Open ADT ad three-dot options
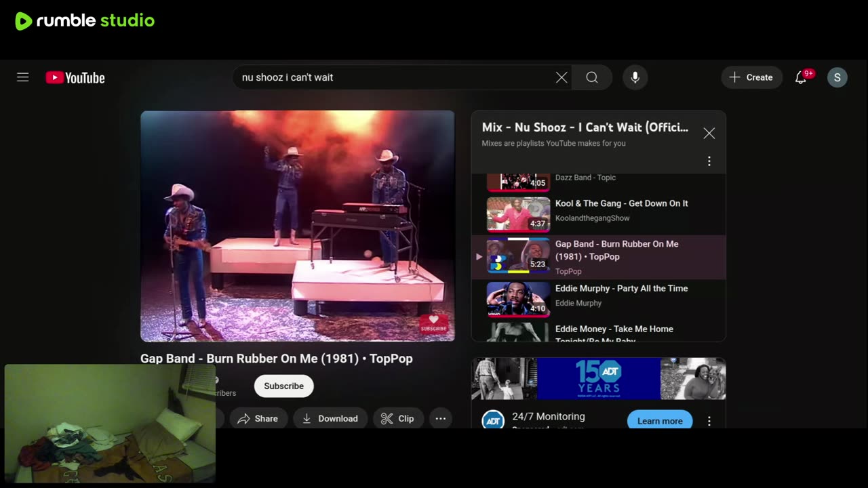Screen dimensions: 868x488 [709, 421]
